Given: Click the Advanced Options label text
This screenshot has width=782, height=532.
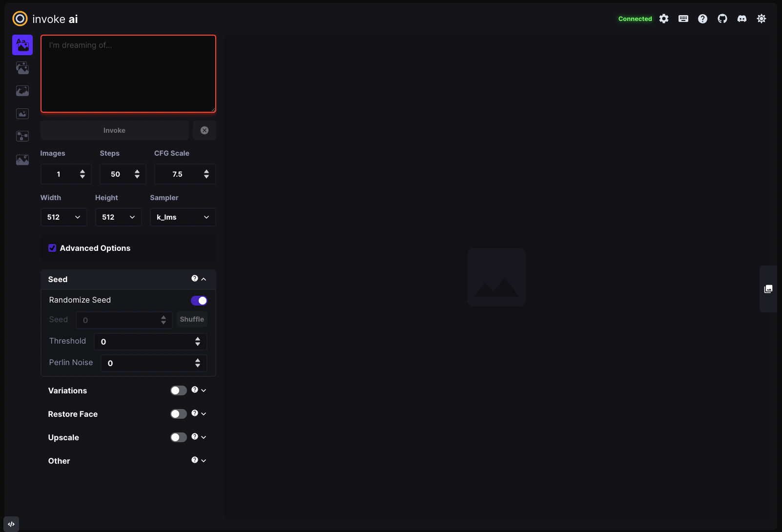Looking at the screenshot, I should pos(95,248).
